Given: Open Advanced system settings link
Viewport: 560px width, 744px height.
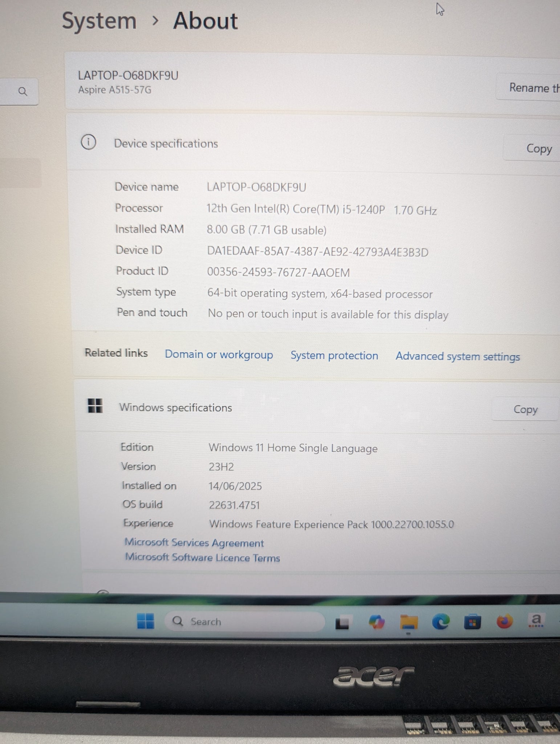Looking at the screenshot, I should point(458,356).
